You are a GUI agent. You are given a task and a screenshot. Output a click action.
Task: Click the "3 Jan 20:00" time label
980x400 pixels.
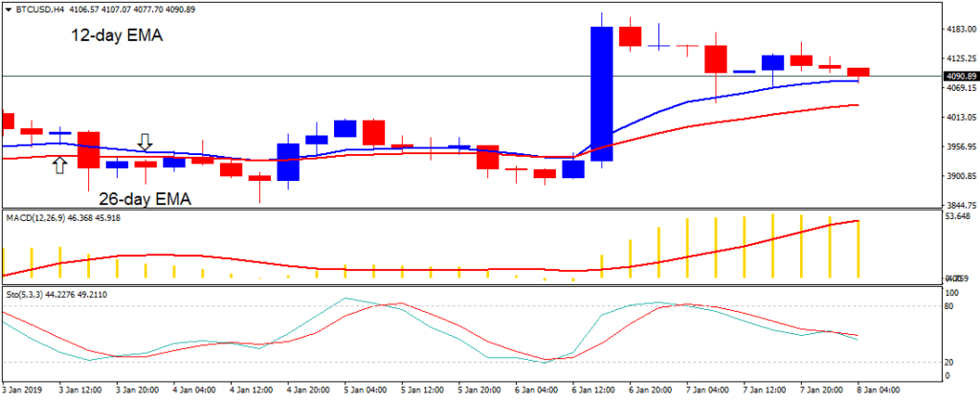coord(139,390)
